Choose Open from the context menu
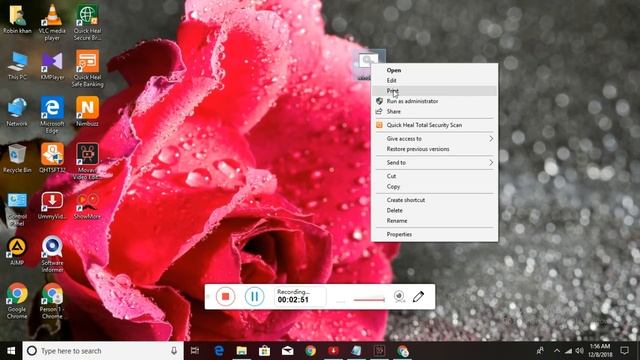 click(x=434, y=70)
